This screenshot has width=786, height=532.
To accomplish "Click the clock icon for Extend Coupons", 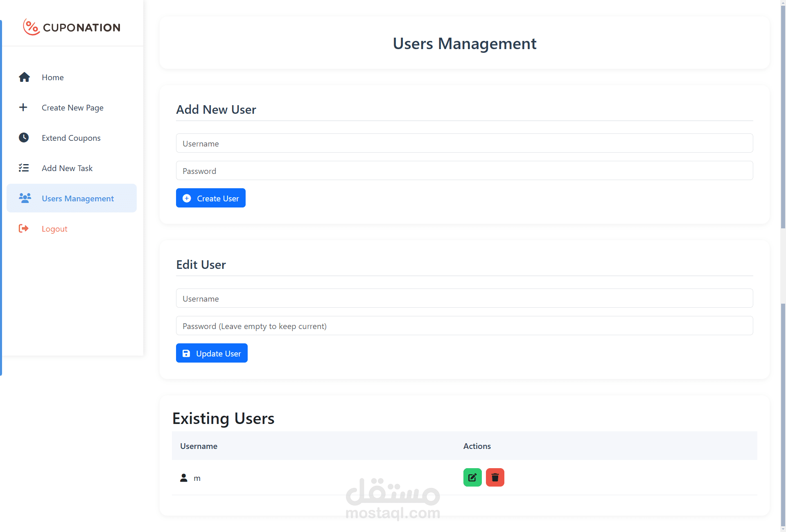I will tap(24, 138).
